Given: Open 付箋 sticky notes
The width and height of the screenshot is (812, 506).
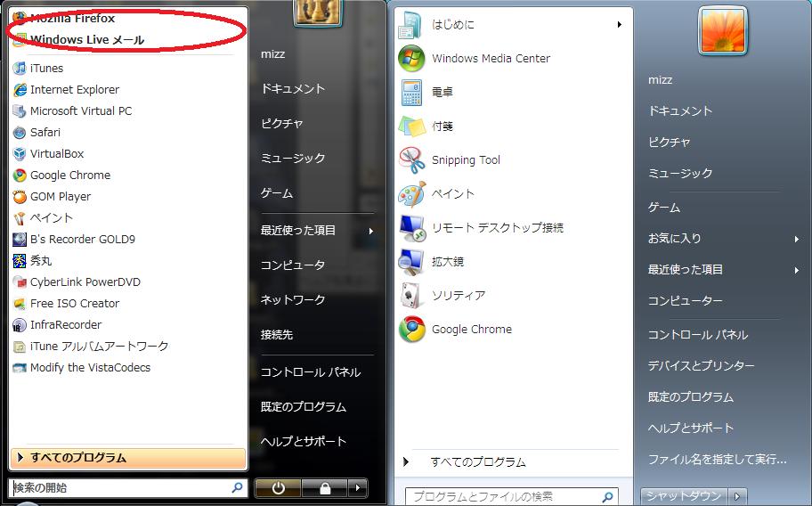Looking at the screenshot, I should click(x=426, y=126).
